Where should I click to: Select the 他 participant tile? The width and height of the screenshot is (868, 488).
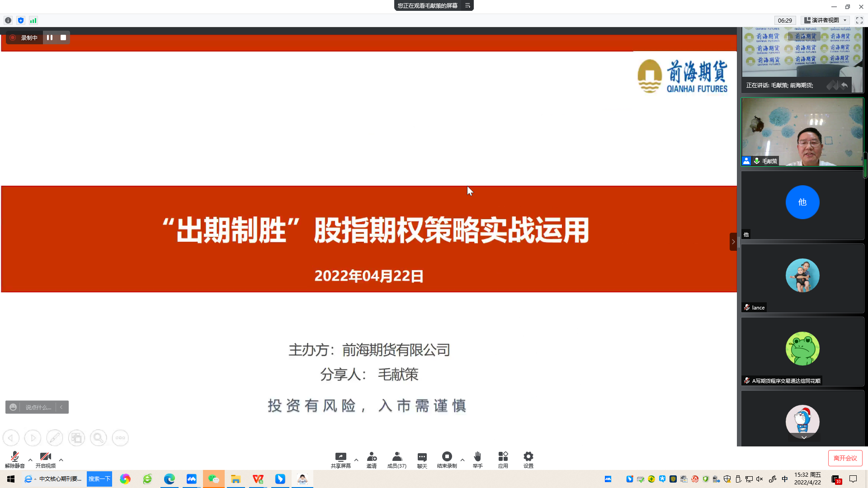point(802,205)
